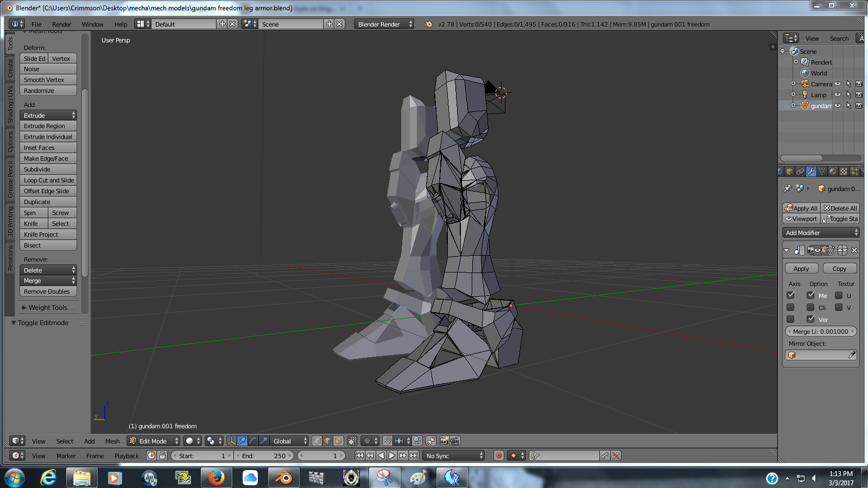This screenshot has height=488, width=868.
Task: Click the Start frame field
Action: 201,455
